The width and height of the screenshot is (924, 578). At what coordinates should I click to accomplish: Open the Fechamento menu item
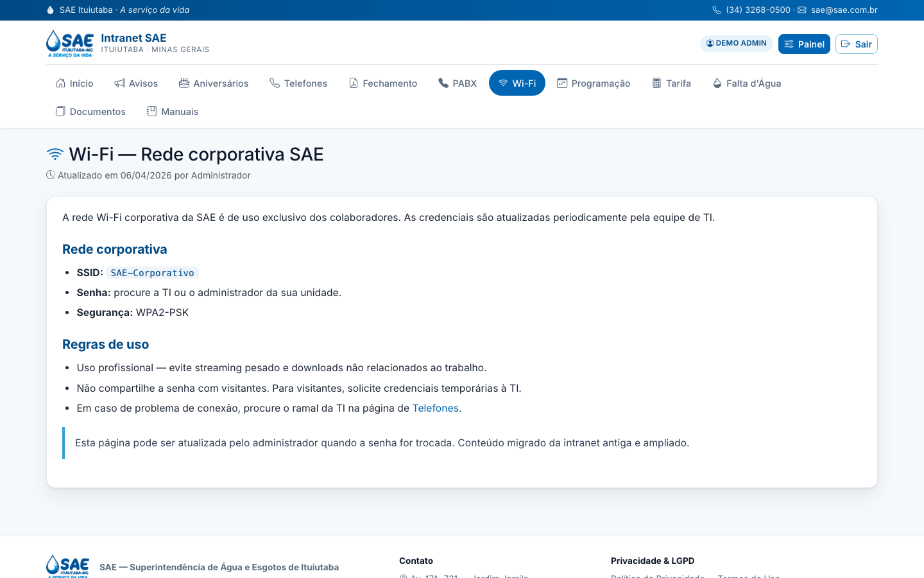pyautogui.click(x=383, y=83)
